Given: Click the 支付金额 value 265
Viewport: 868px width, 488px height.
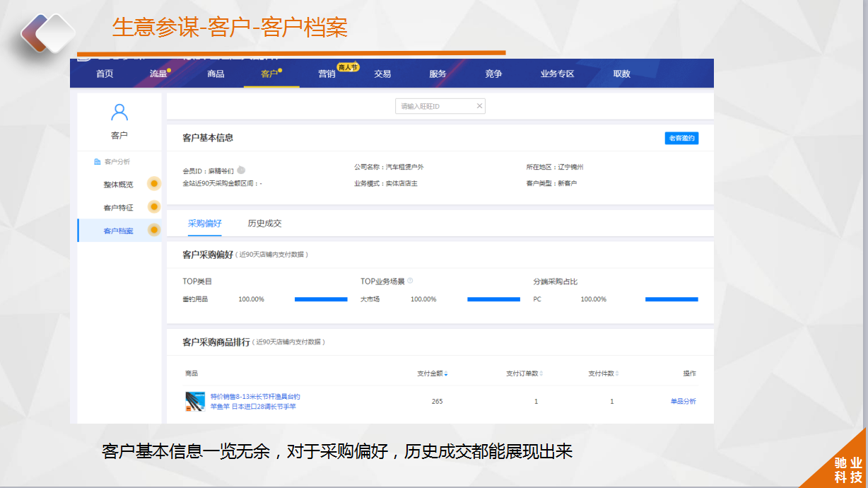Looking at the screenshot, I should pyautogui.click(x=437, y=402).
